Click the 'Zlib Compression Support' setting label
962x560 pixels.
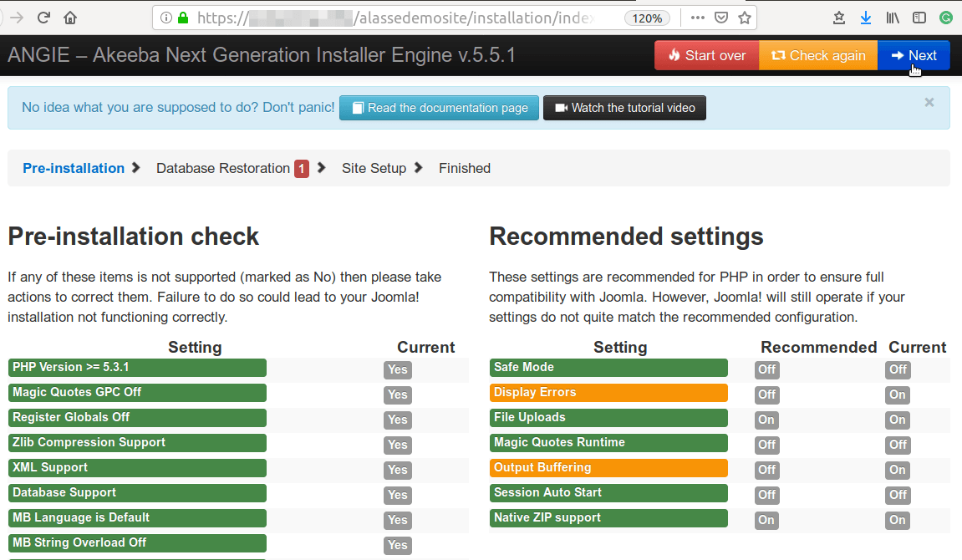coord(137,443)
